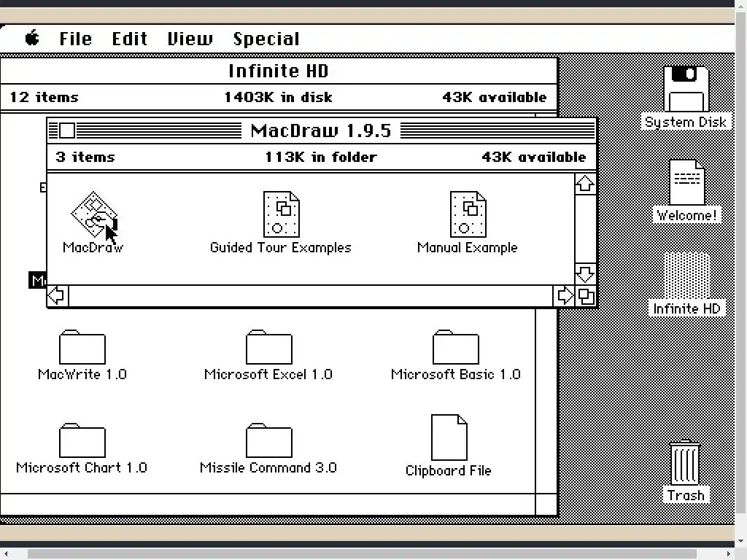Select the Manual Example document icon
This screenshot has width=747, height=560.
pyautogui.click(x=468, y=214)
